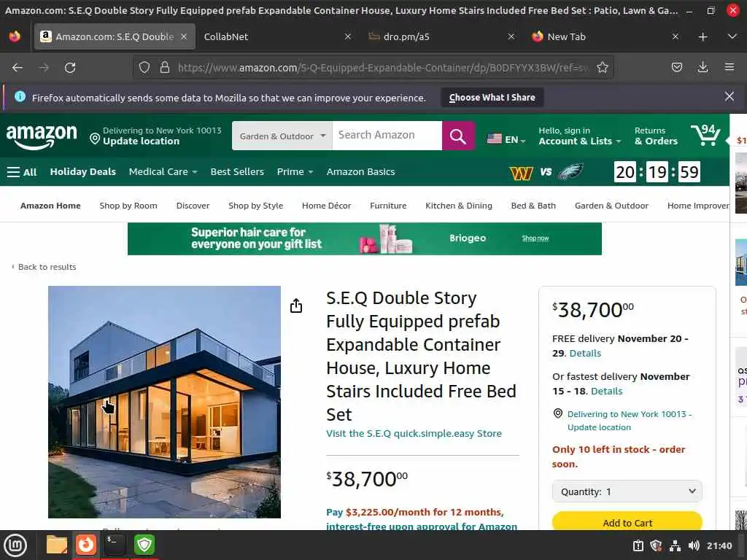This screenshot has height=560, width=747.
Task: Click the taskbar clock showing 21:40
Action: (x=719, y=545)
